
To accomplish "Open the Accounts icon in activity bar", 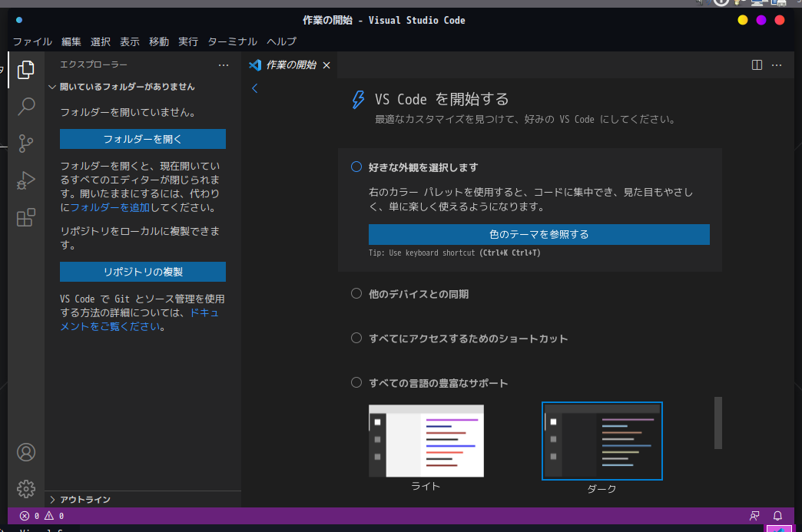I will point(25,452).
